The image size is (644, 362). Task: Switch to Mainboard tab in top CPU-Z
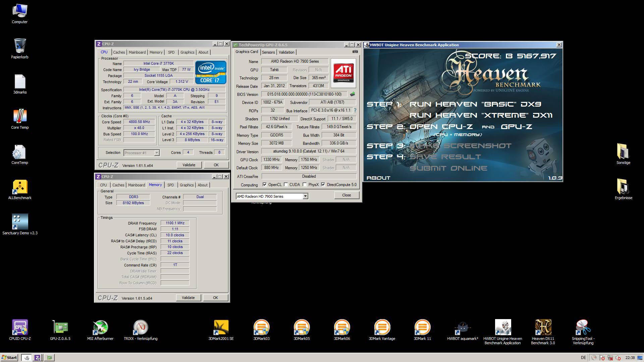pyautogui.click(x=137, y=52)
